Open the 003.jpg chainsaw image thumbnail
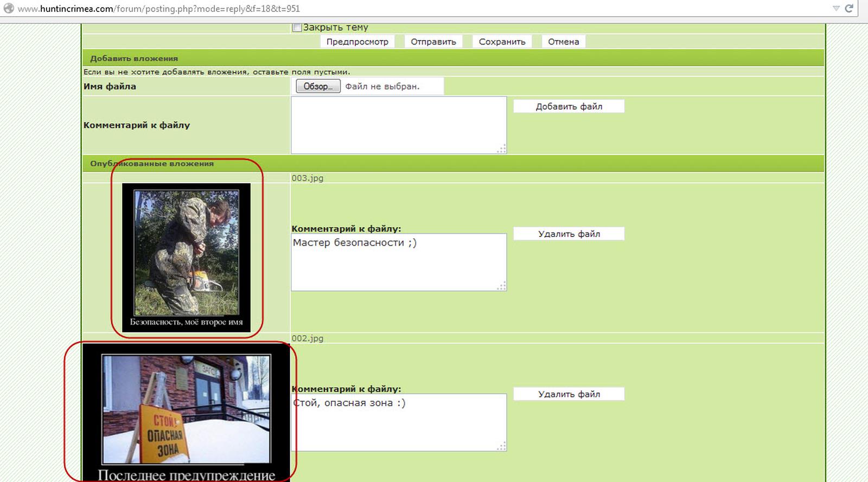The height and width of the screenshot is (482, 868). coord(186,258)
